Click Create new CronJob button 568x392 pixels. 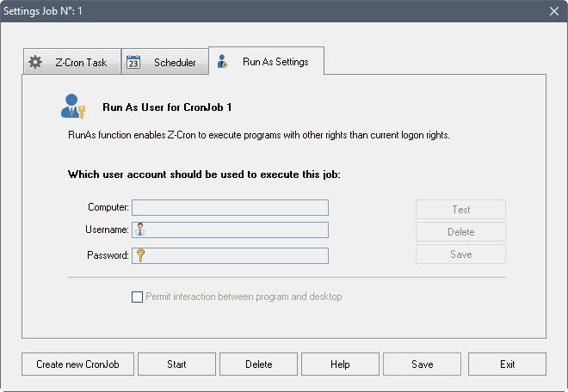pyautogui.click(x=77, y=364)
